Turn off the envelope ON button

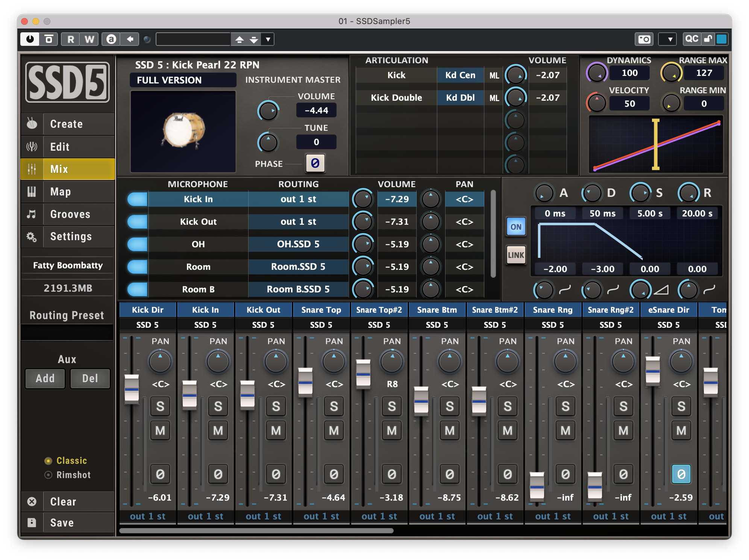point(516,227)
